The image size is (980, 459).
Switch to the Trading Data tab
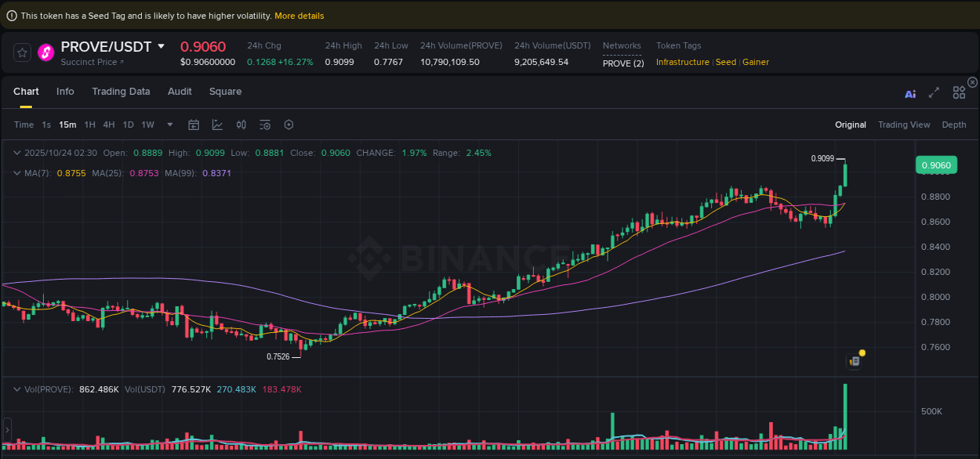pyautogui.click(x=121, y=92)
